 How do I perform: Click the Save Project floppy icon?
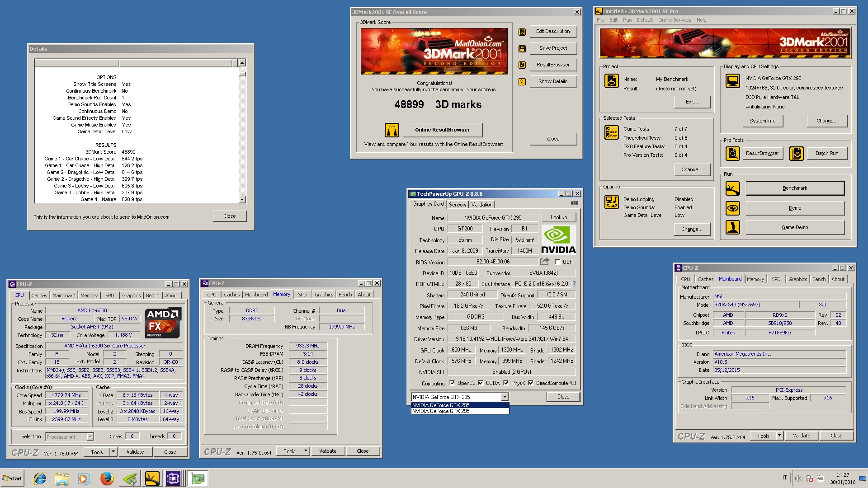click(x=522, y=49)
